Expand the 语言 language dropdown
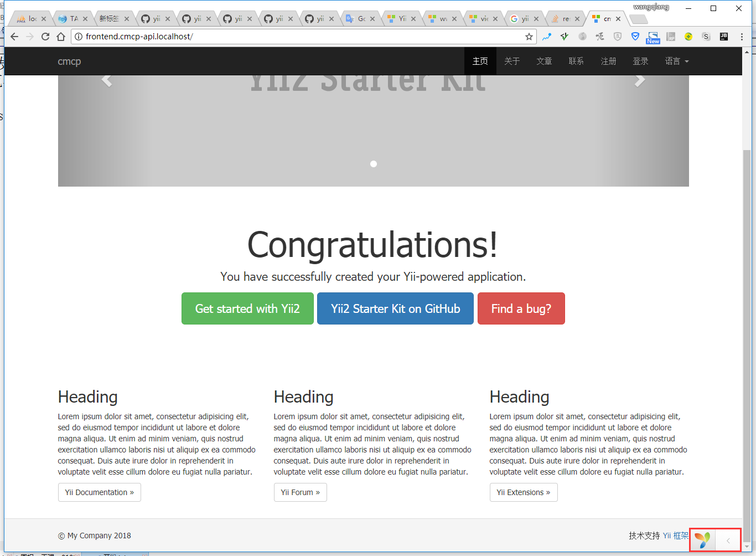The width and height of the screenshot is (756, 556). click(x=677, y=61)
